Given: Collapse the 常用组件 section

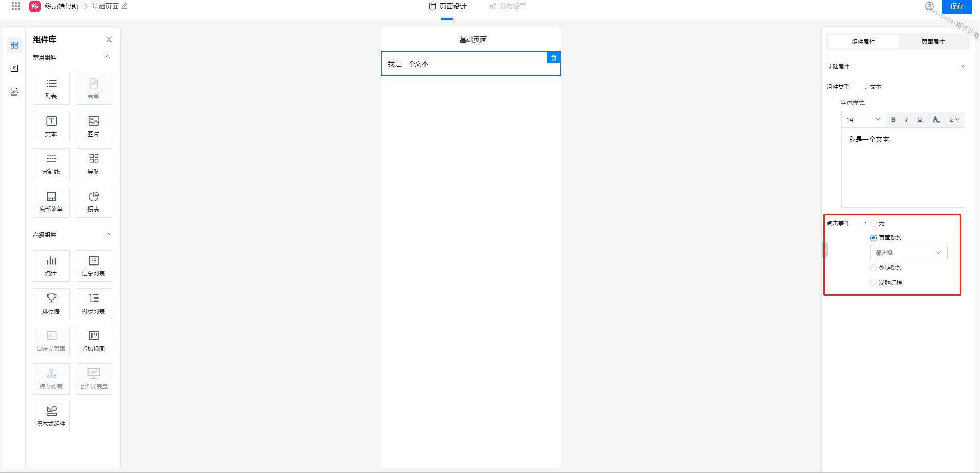Looking at the screenshot, I should coord(108,57).
